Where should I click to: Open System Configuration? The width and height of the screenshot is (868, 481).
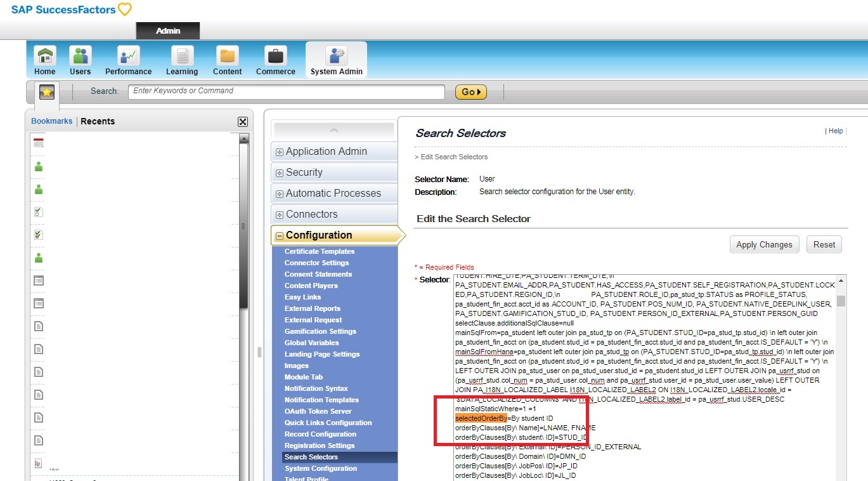(321, 468)
